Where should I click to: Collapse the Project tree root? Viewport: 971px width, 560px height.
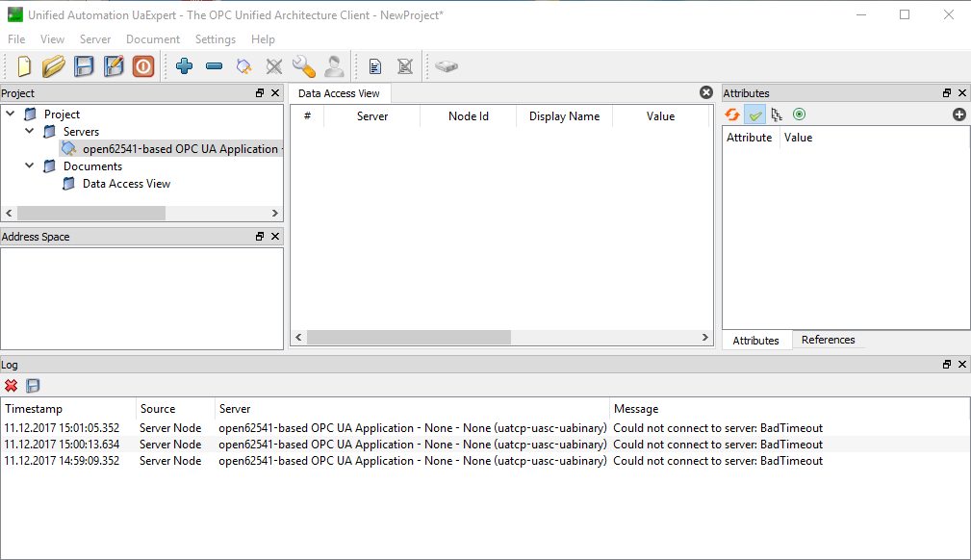tap(10, 114)
